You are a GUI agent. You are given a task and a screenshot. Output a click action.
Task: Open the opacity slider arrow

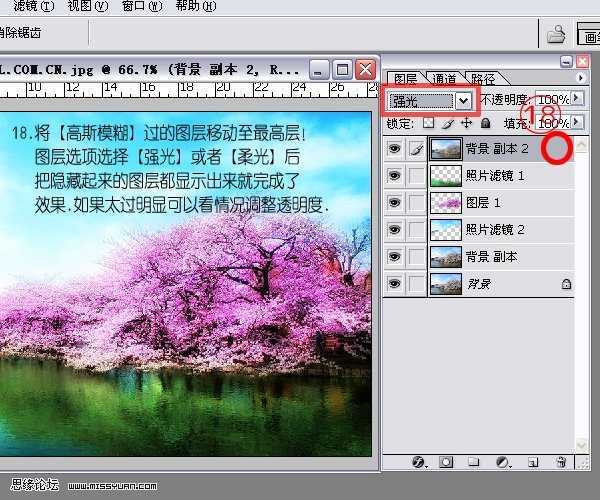(x=577, y=99)
